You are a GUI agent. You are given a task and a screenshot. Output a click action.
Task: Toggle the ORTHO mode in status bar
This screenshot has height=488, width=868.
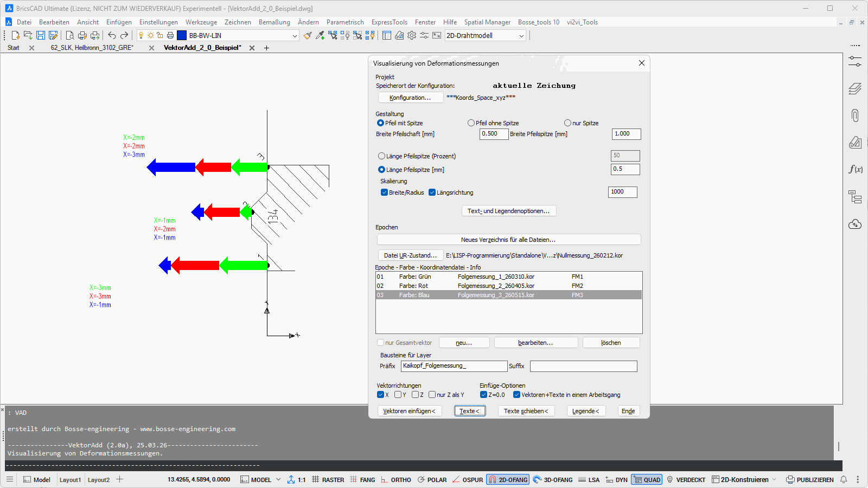pos(396,480)
